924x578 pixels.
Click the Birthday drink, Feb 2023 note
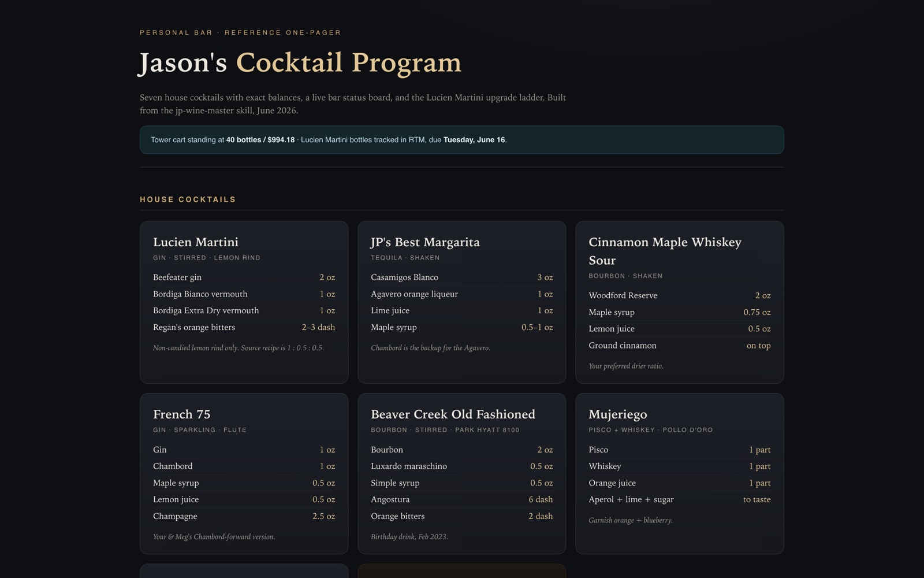(409, 537)
